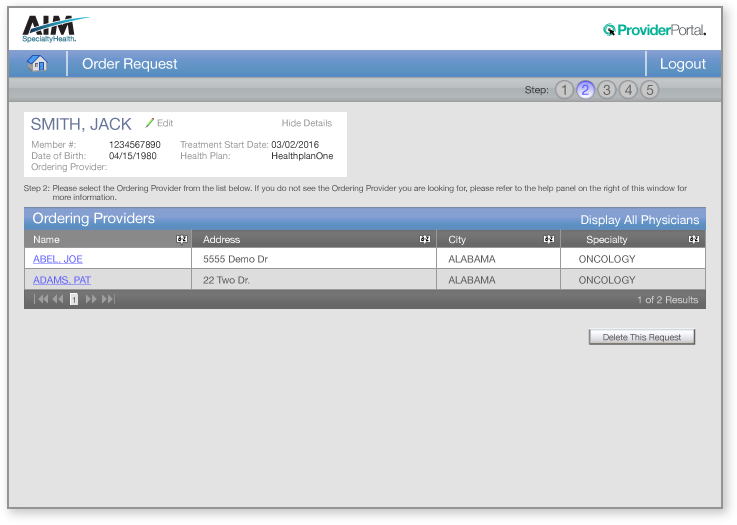
Task: Show all physicians via Display All Physicians
Action: [x=639, y=220]
